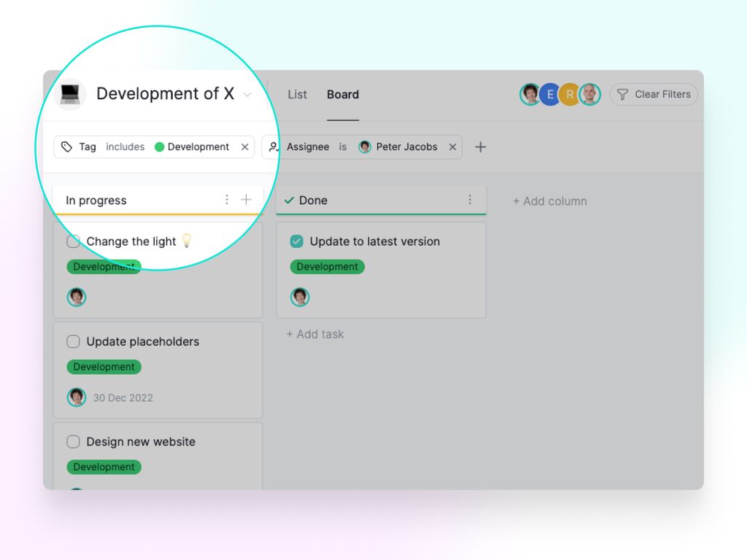Image resolution: width=747 pixels, height=560 pixels.
Task: Remove the Assignee is Peter Jacobs filter
Action: pyautogui.click(x=452, y=147)
